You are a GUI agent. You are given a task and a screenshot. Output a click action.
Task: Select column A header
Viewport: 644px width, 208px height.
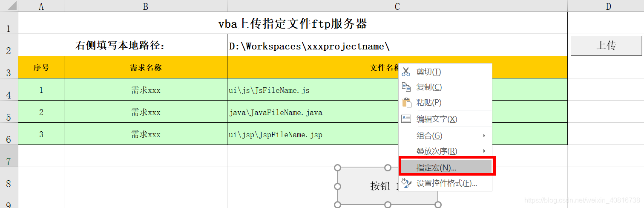coord(41,6)
